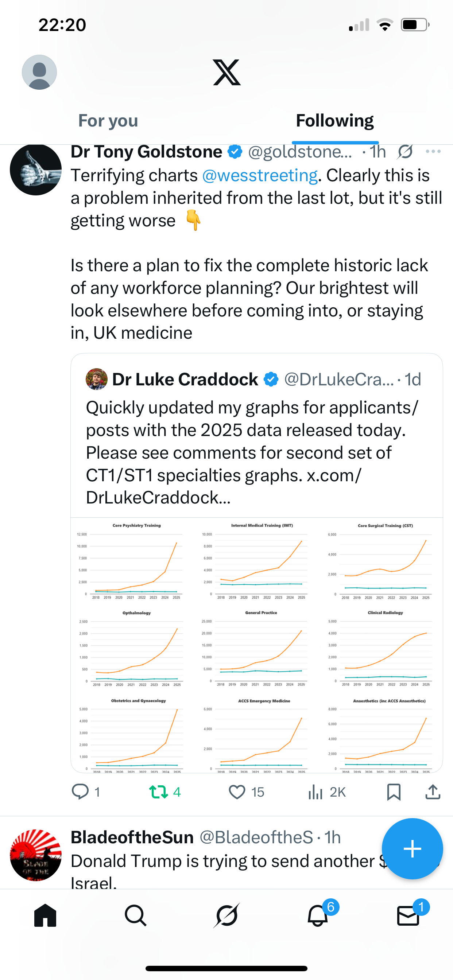Bookmark Dr Tony Goldstone's post
The image size is (453, 980).
[x=394, y=792]
